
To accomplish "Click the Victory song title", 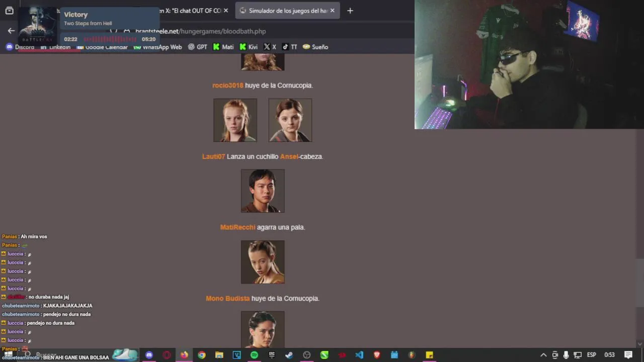I will (x=76, y=15).
